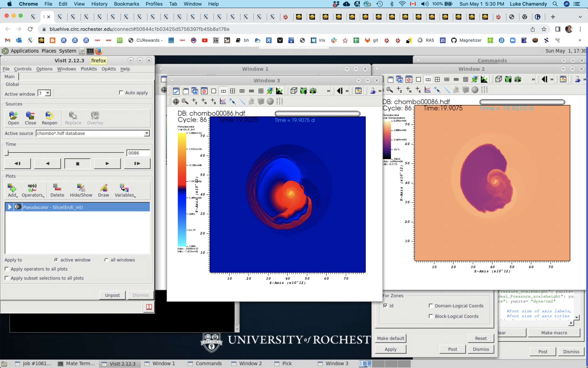Click Invert background icon in Window 2
The image size is (588, 368).
click(x=484, y=79)
